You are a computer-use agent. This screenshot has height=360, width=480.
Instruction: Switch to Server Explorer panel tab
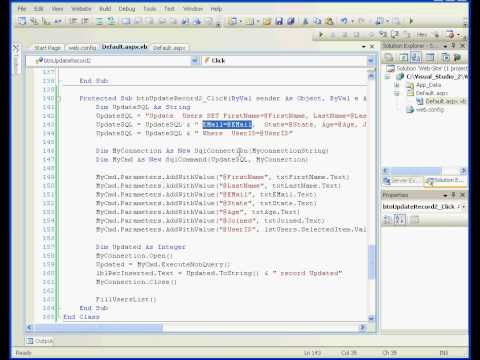point(403,181)
